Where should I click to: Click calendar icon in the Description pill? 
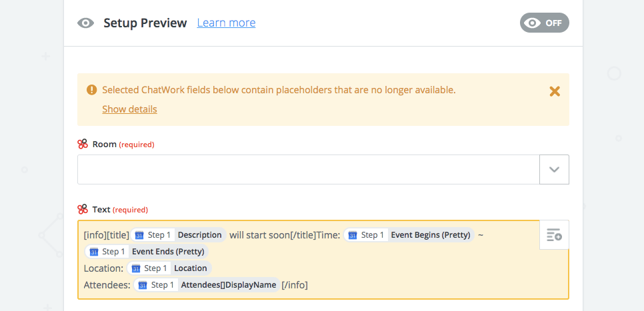(x=140, y=235)
